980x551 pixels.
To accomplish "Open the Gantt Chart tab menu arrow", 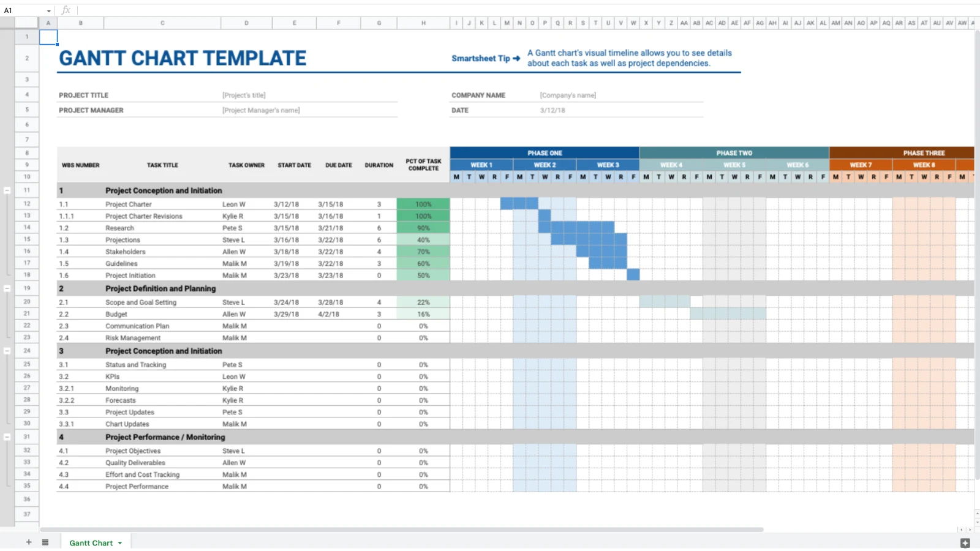I will point(120,543).
